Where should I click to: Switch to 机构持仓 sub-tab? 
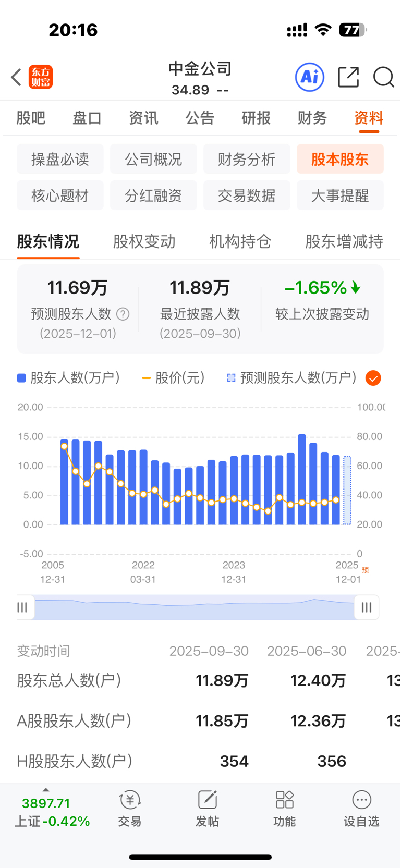240,242
